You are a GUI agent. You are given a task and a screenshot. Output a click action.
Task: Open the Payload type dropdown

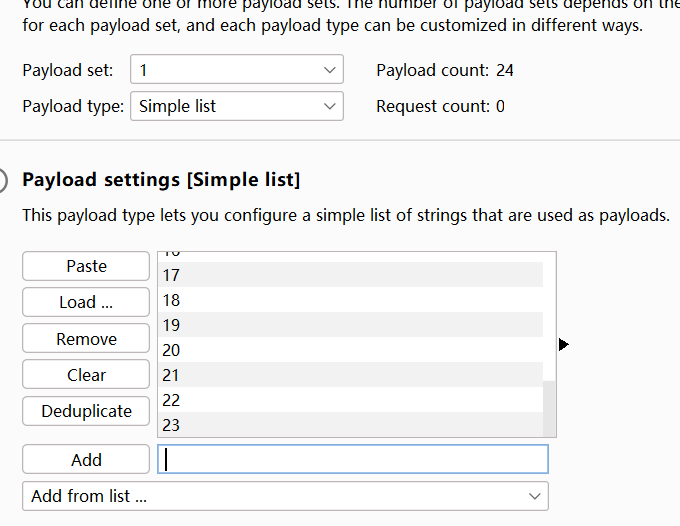click(x=236, y=106)
